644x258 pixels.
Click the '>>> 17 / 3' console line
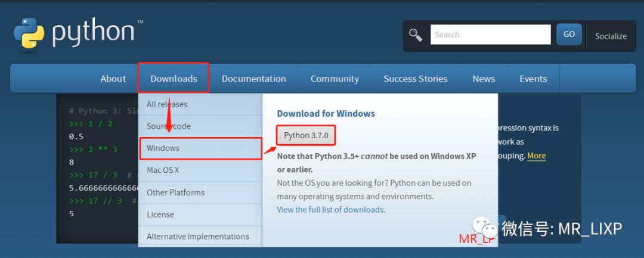pos(93,175)
